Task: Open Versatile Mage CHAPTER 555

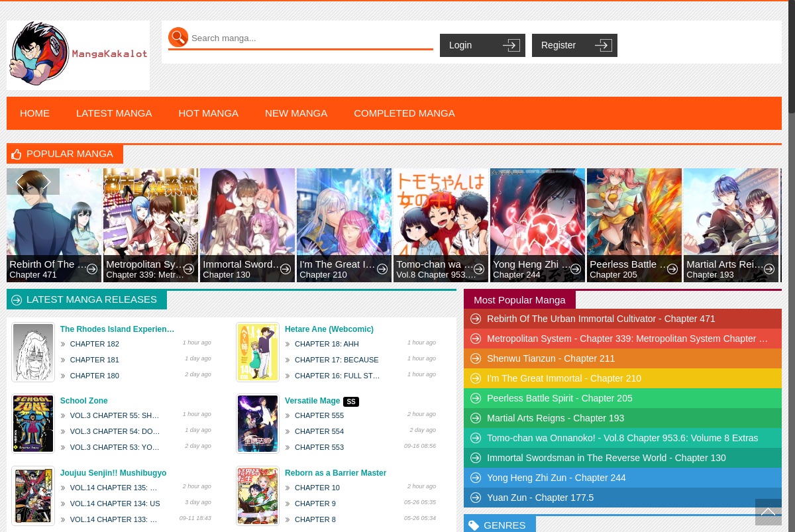Action: click(319, 415)
